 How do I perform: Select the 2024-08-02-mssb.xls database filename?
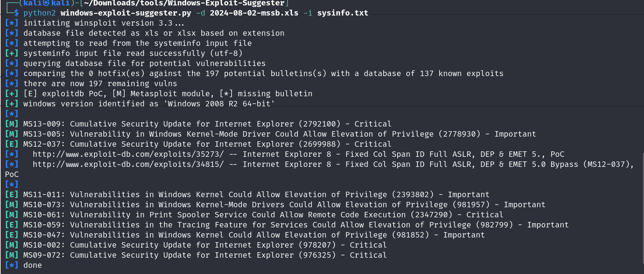(x=254, y=13)
